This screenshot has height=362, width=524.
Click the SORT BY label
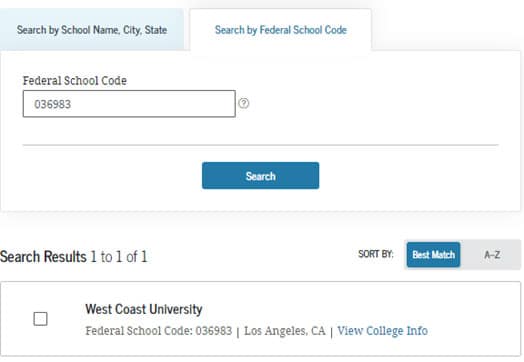click(376, 254)
